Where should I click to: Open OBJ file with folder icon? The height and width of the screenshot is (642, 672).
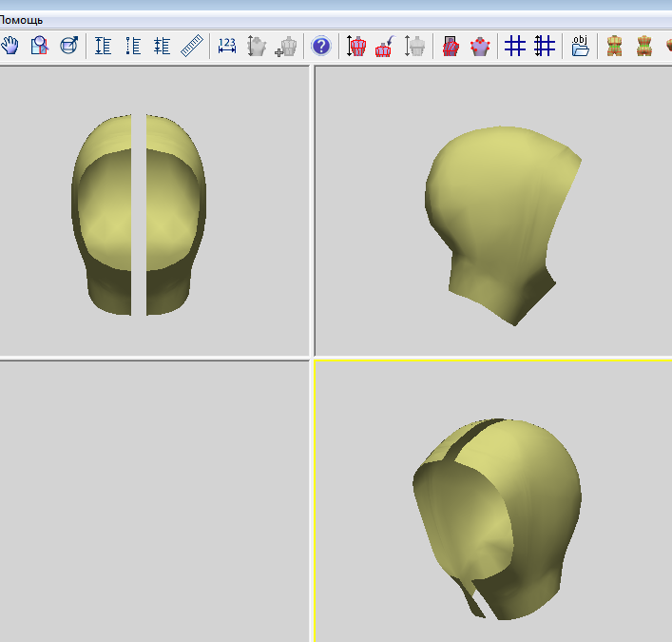(x=580, y=45)
